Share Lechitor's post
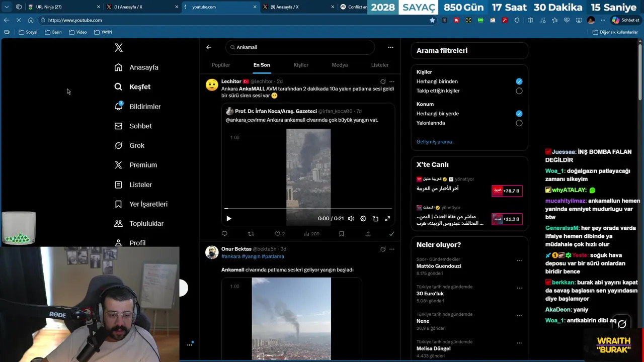Screen dimensions: 644x362 click(368, 234)
